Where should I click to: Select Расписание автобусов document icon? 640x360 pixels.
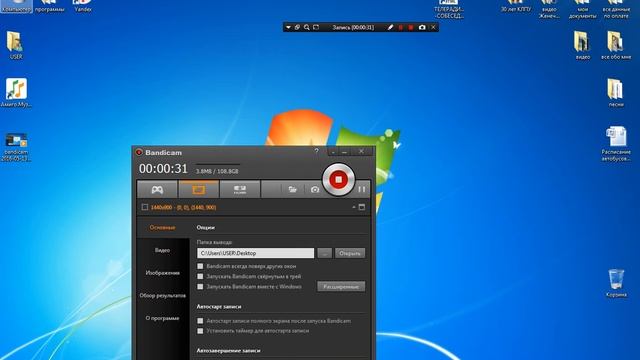point(616,144)
